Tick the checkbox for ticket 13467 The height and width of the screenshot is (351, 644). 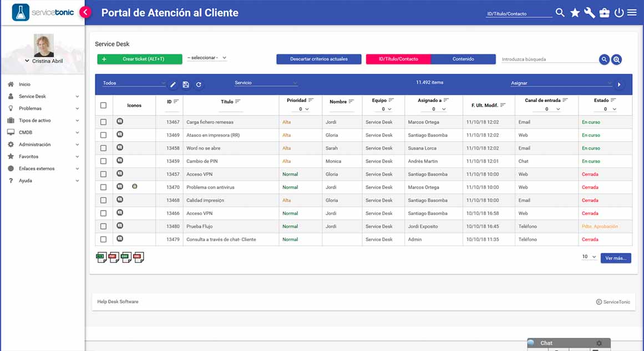tap(103, 122)
